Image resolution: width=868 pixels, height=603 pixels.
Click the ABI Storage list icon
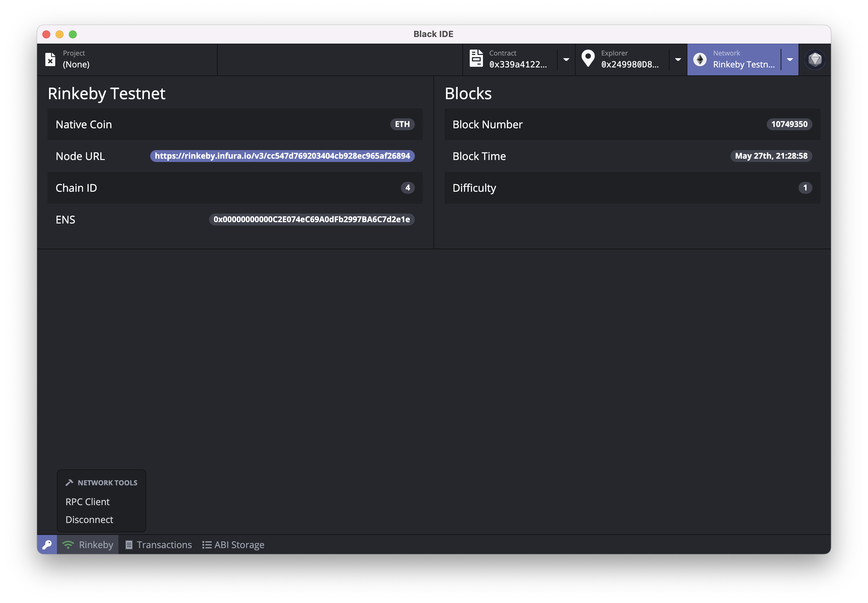coord(206,544)
